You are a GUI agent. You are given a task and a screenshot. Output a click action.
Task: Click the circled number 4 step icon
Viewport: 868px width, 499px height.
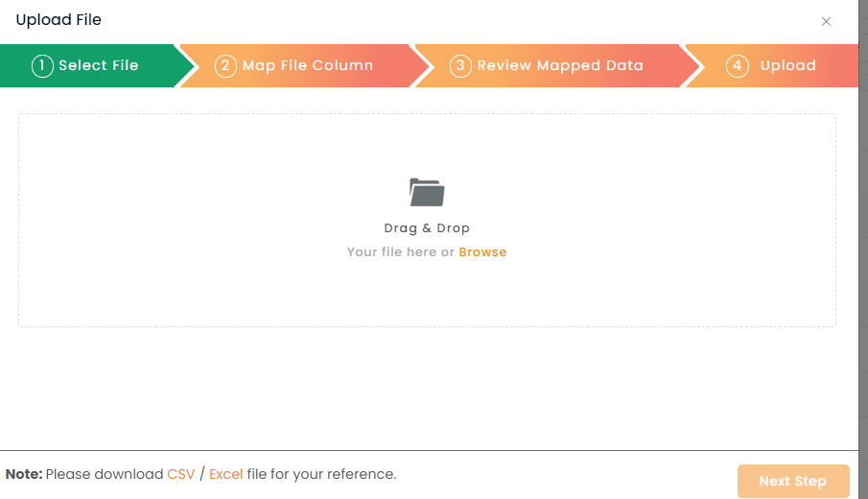pyautogui.click(x=738, y=66)
